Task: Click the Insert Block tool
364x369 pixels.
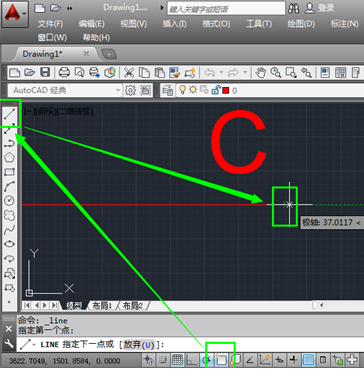Action: pyautogui.click(x=9, y=273)
